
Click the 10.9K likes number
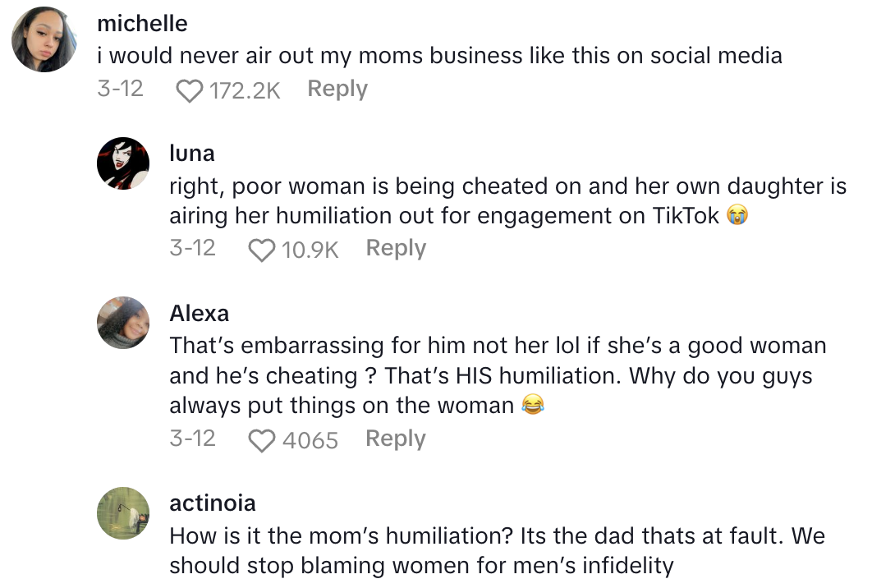click(310, 250)
